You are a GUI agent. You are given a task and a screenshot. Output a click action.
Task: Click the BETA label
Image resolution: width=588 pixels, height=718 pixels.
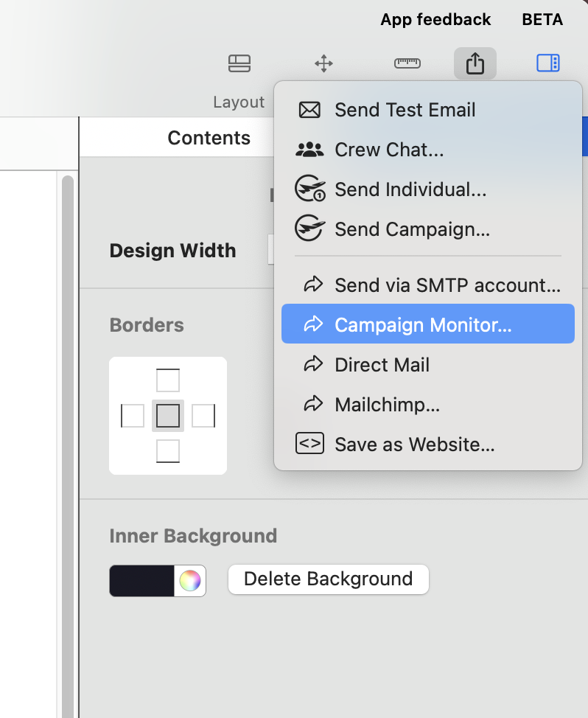pyautogui.click(x=542, y=20)
